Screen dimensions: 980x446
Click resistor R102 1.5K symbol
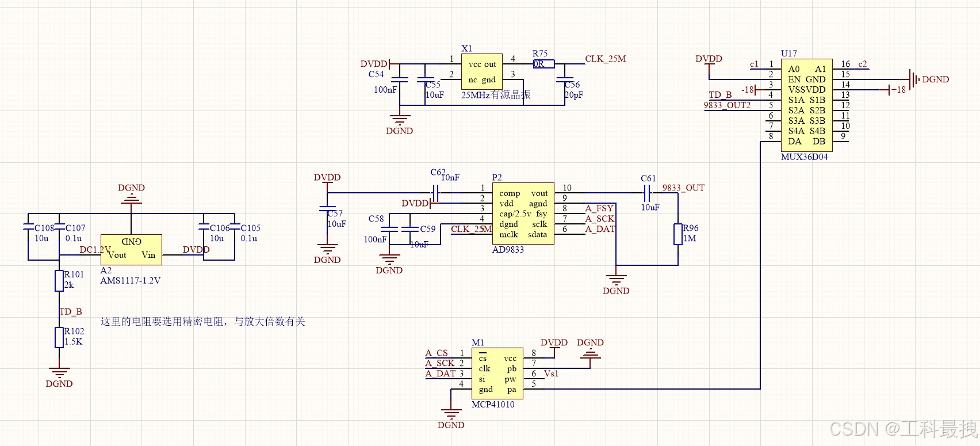59,337
